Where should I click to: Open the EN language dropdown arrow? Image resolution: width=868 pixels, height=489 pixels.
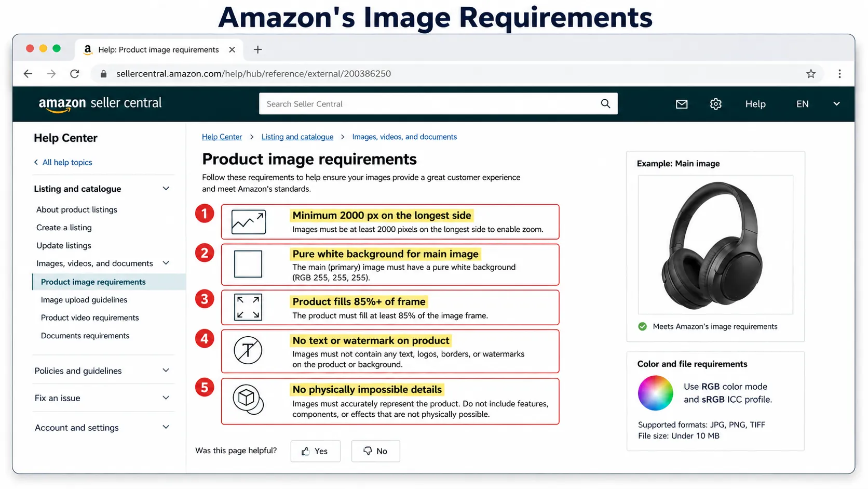click(836, 104)
